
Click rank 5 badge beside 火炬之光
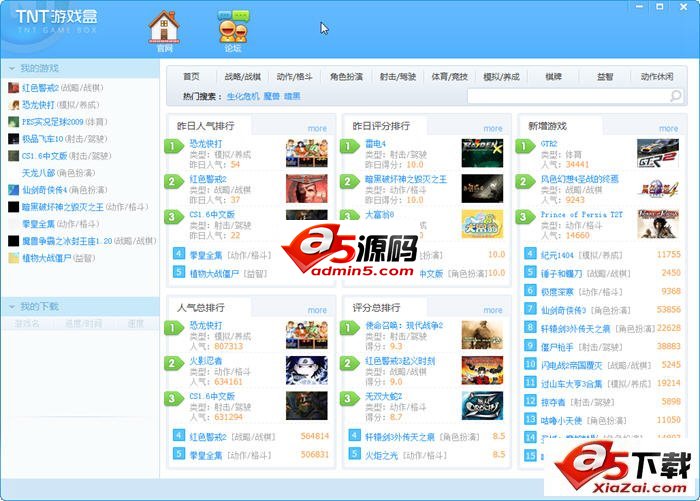[x=354, y=454]
